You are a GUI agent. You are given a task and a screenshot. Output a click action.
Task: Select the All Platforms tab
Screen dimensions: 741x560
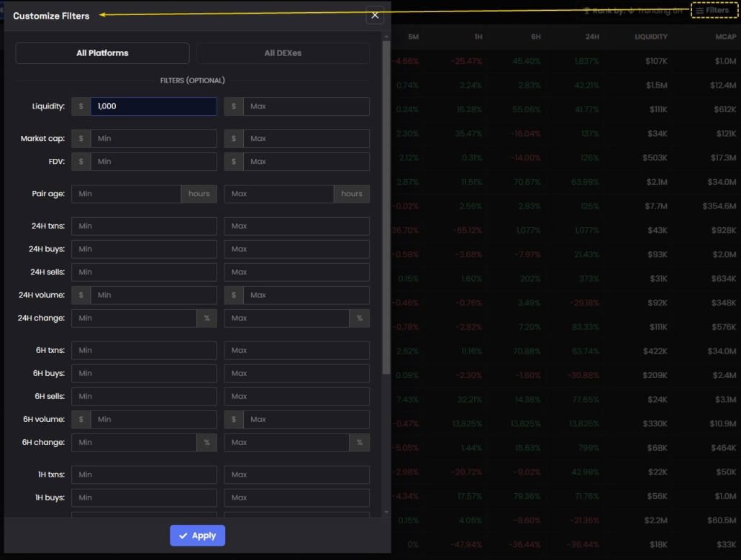[102, 52]
